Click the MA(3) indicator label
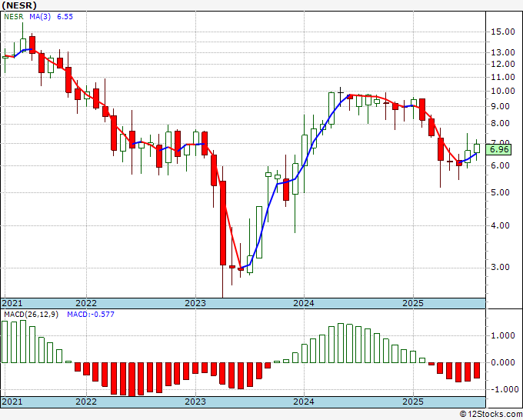This screenshot has height=420, width=523. point(40,17)
